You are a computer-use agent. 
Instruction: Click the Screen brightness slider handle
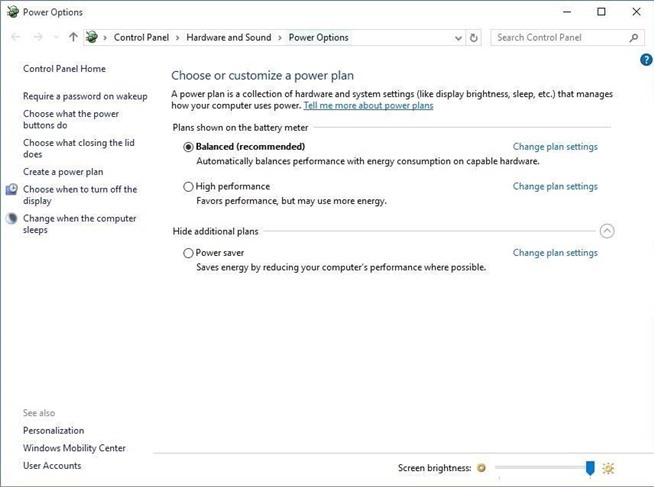point(590,468)
